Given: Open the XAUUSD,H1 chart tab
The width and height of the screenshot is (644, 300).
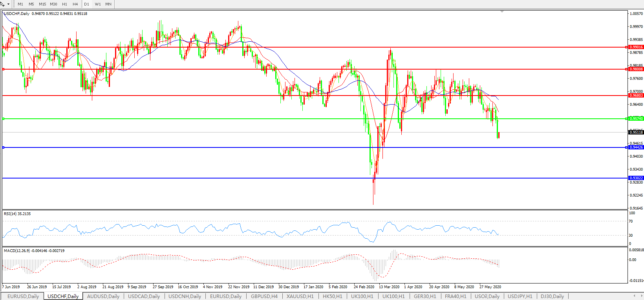Looking at the screenshot, I should 300,296.
